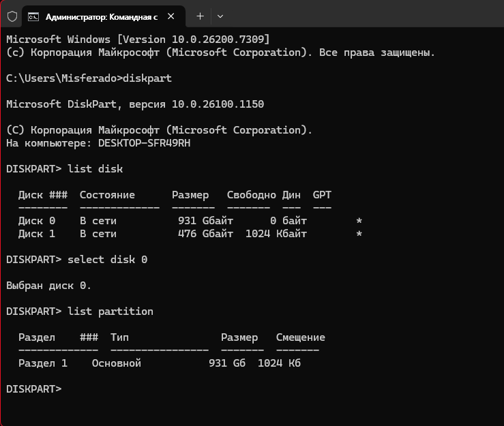Click the 'Выбран диск 0.' output line

(48, 286)
